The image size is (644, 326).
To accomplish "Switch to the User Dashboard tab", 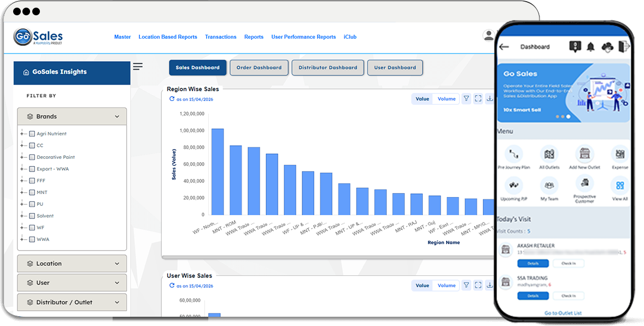I will click(x=395, y=68).
